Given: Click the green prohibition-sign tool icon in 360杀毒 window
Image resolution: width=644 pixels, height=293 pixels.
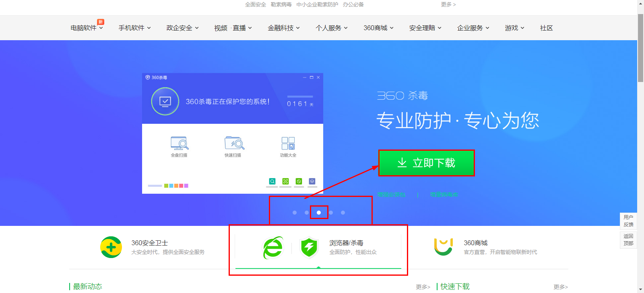Looking at the screenshot, I should click(x=299, y=181).
